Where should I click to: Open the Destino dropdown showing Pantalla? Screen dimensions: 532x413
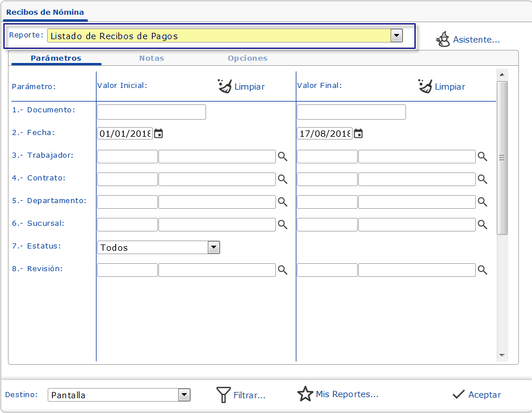[184, 395]
